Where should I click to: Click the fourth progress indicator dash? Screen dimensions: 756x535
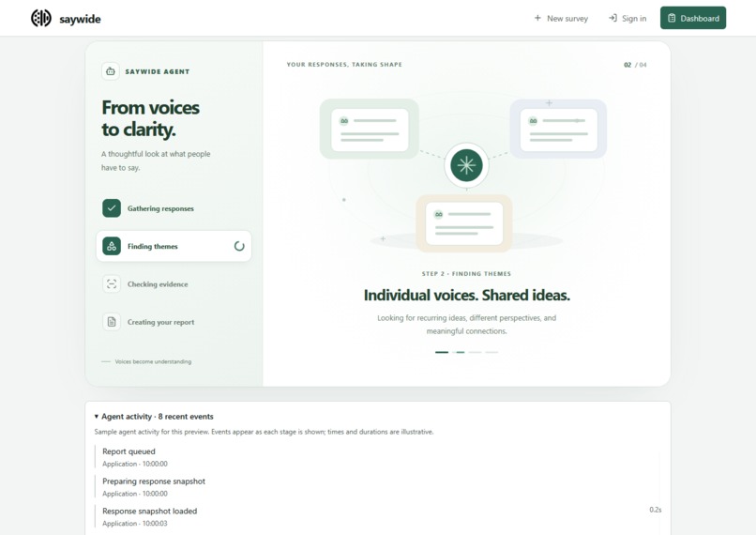(491, 352)
